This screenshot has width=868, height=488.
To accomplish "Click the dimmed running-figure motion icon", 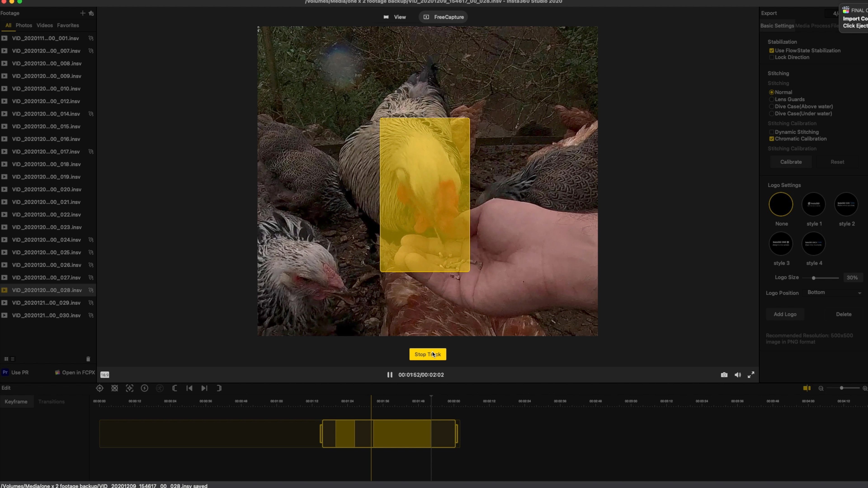I will [160, 388].
